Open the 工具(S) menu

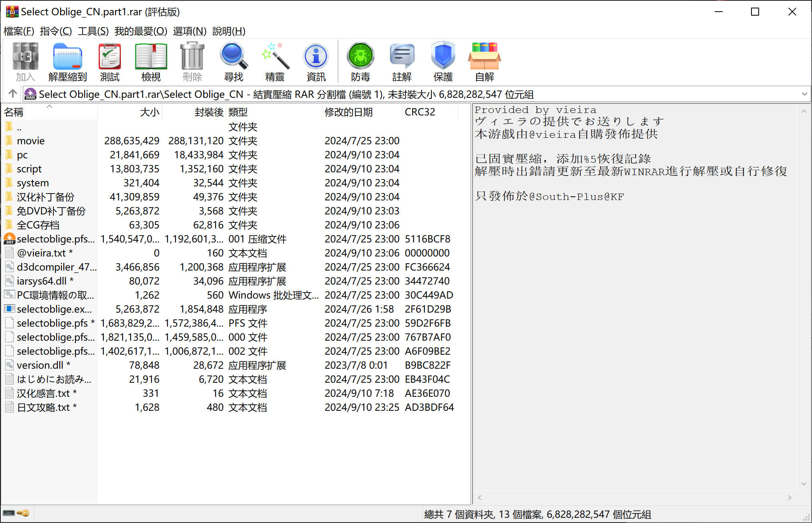(x=93, y=31)
